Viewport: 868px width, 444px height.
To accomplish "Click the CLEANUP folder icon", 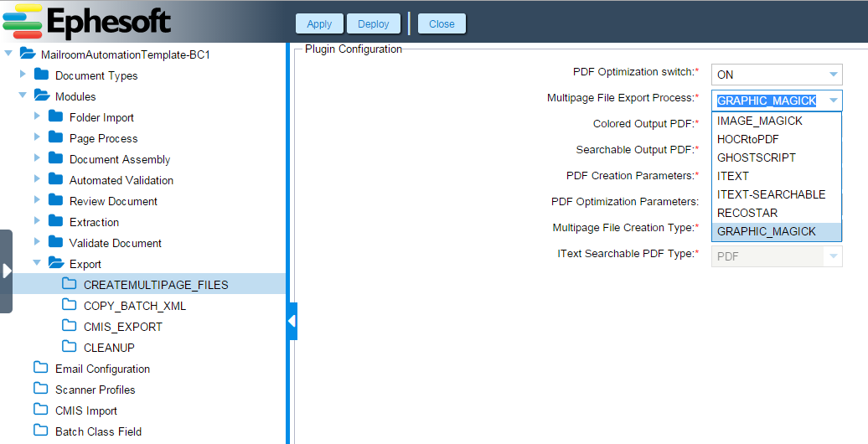I will pyautogui.click(x=70, y=347).
